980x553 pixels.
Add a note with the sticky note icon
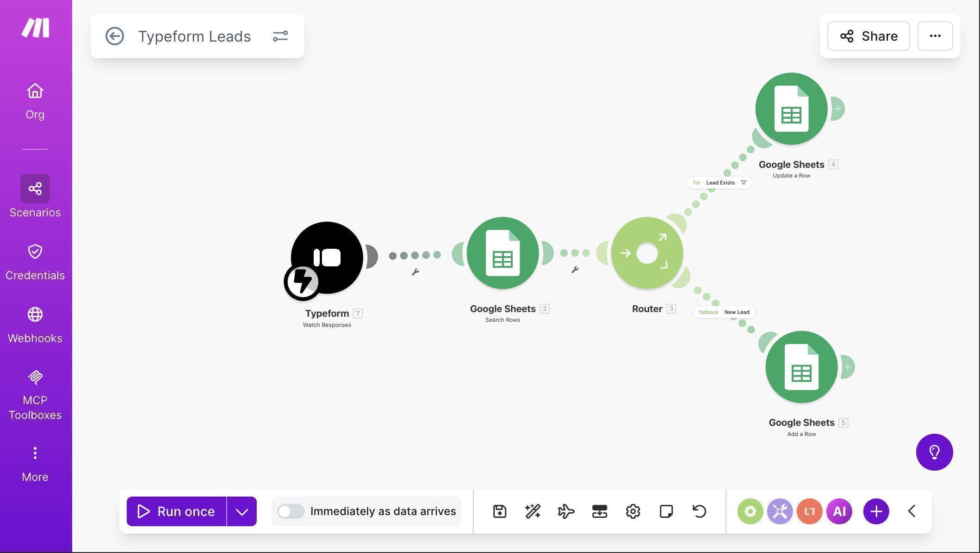666,511
